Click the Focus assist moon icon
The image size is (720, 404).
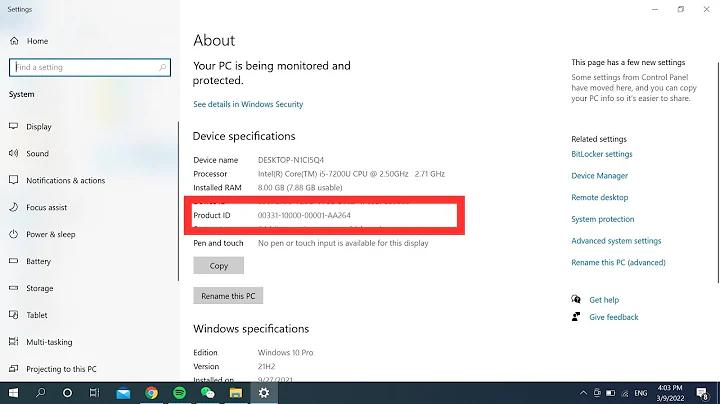(x=14, y=207)
